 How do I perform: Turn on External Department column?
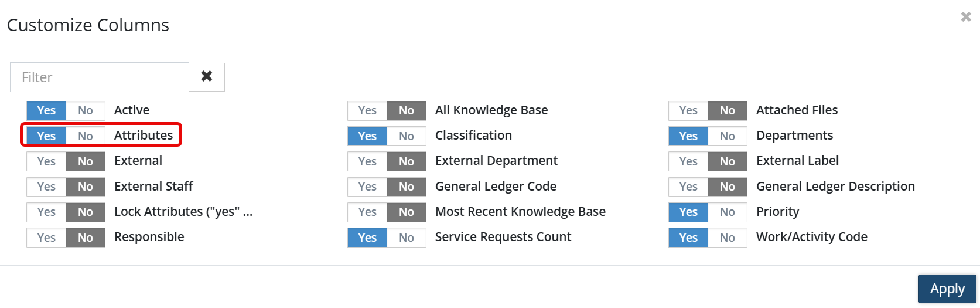(x=367, y=161)
